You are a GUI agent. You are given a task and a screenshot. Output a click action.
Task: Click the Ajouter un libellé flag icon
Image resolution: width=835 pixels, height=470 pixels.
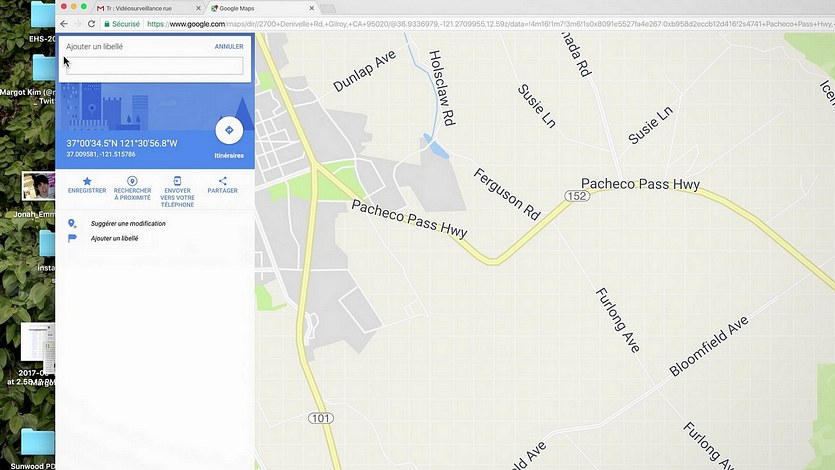click(72, 238)
